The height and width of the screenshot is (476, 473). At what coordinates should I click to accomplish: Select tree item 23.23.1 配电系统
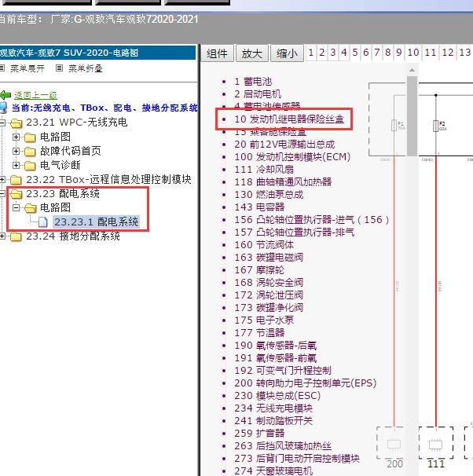(x=96, y=222)
